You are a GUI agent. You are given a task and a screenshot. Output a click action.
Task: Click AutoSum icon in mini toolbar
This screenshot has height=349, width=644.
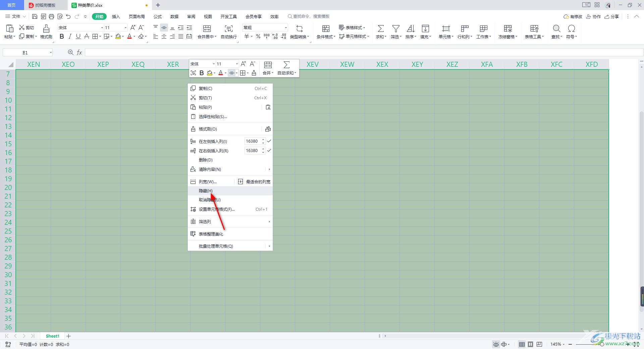pos(286,64)
